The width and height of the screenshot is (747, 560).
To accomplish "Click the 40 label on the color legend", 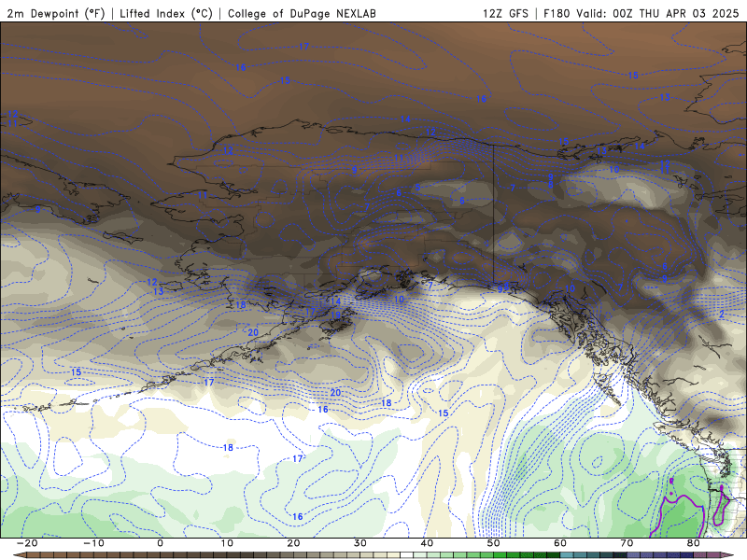I will 427,543.
